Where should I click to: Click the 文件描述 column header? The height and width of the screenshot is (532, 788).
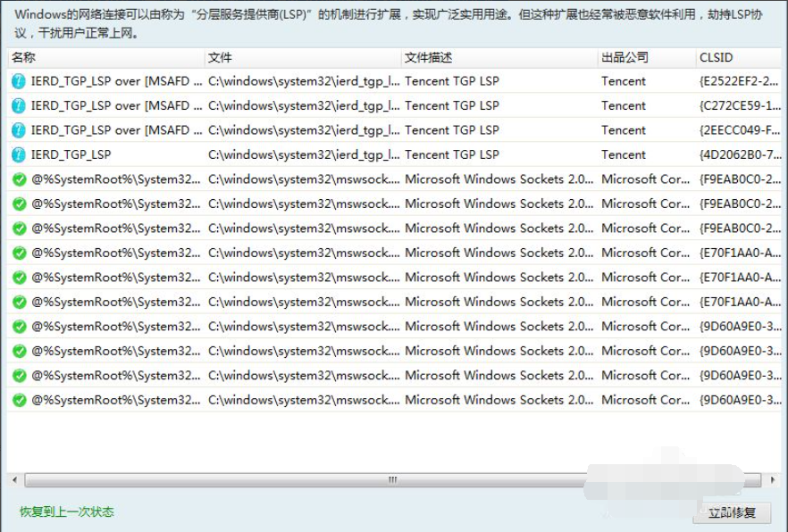pos(429,58)
